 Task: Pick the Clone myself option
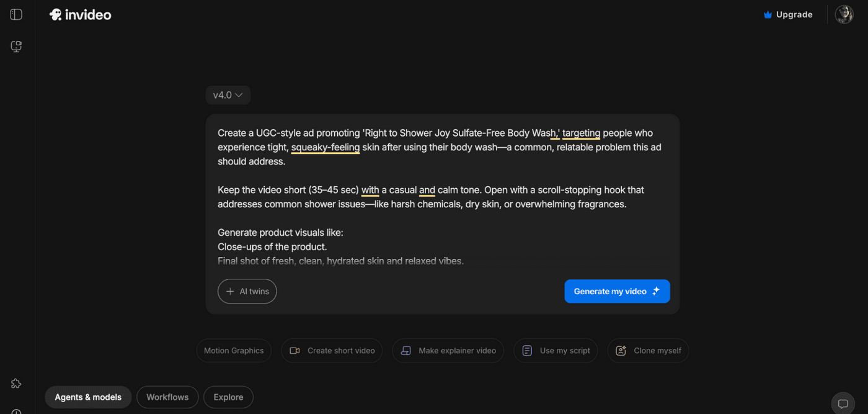click(648, 351)
